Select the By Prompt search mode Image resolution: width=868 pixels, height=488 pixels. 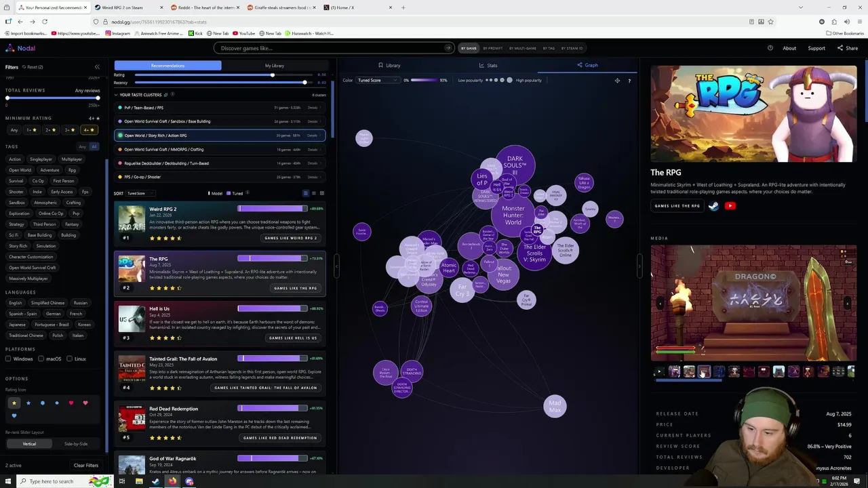click(x=493, y=48)
